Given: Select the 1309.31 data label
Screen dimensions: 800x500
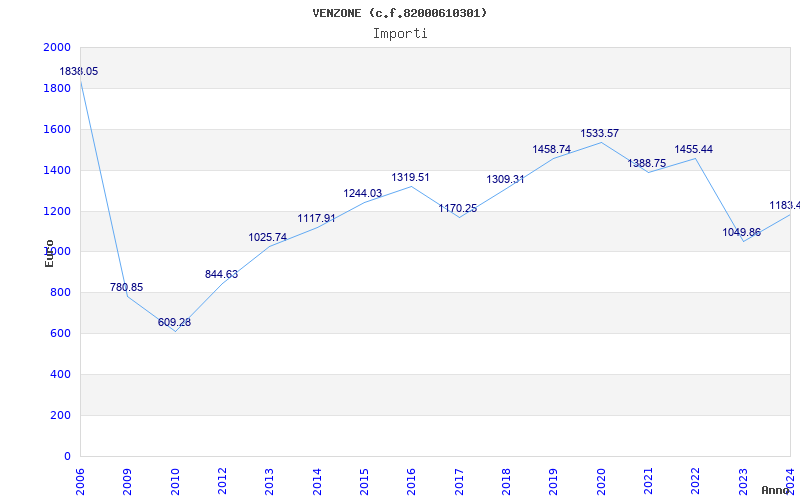Looking at the screenshot, I should click(506, 180).
